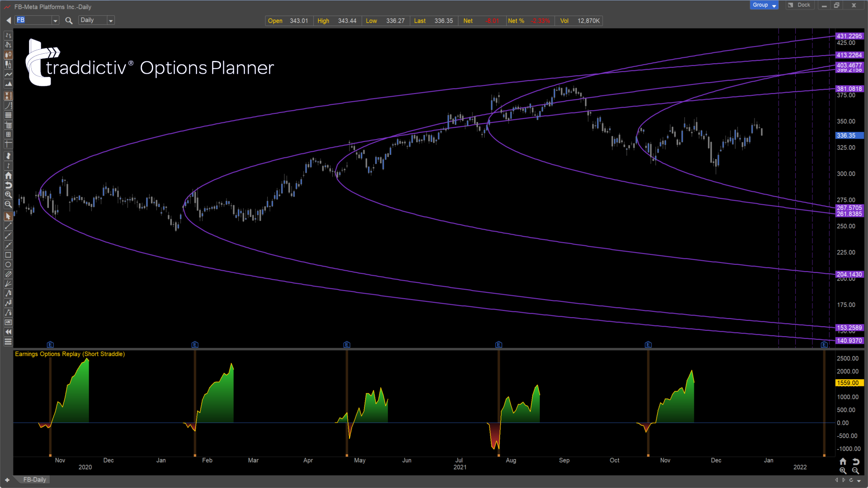This screenshot has width=868, height=488.
Task: Click earnings marker E near February
Action: [195, 344]
